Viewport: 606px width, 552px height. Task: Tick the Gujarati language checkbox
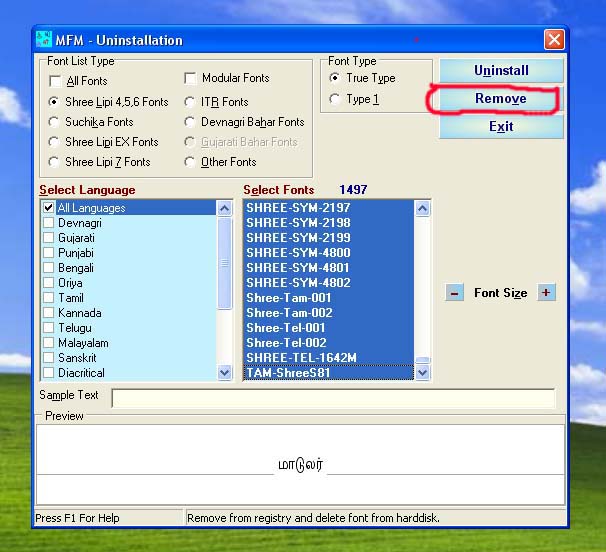point(48,238)
